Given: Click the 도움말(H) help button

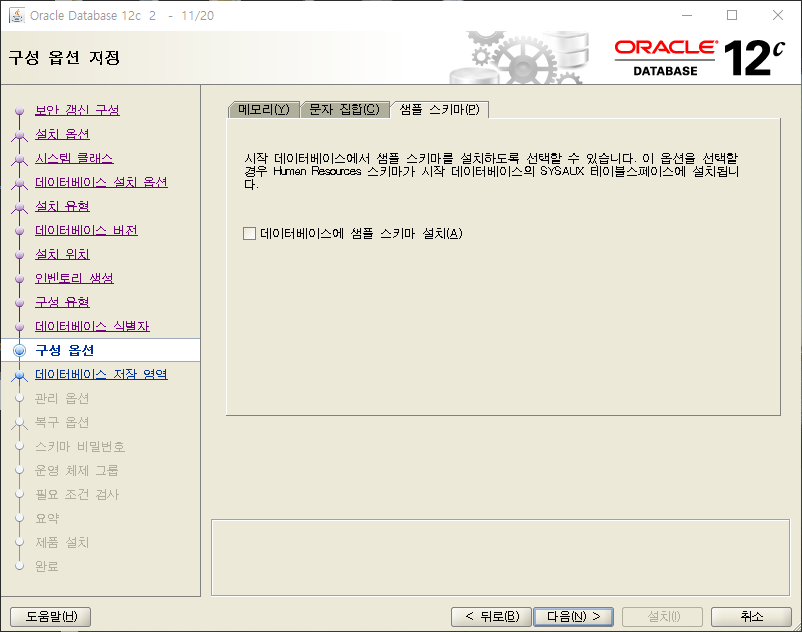Looking at the screenshot, I should pos(51,616).
